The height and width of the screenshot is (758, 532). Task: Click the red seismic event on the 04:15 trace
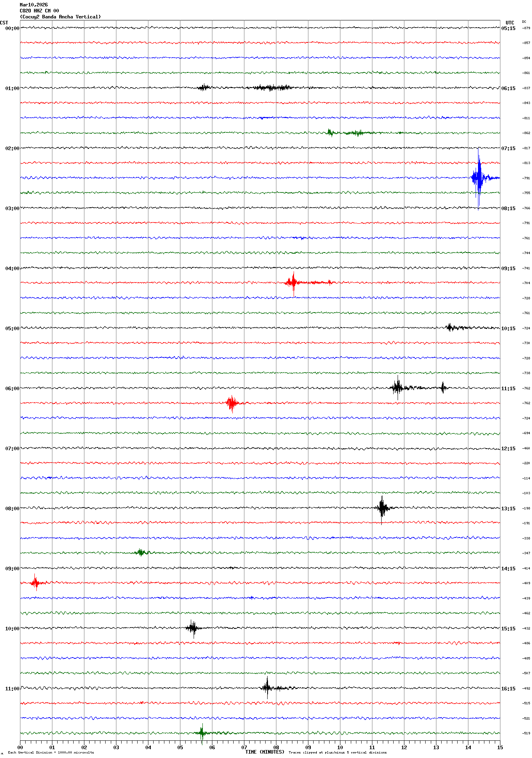coord(294,283)
